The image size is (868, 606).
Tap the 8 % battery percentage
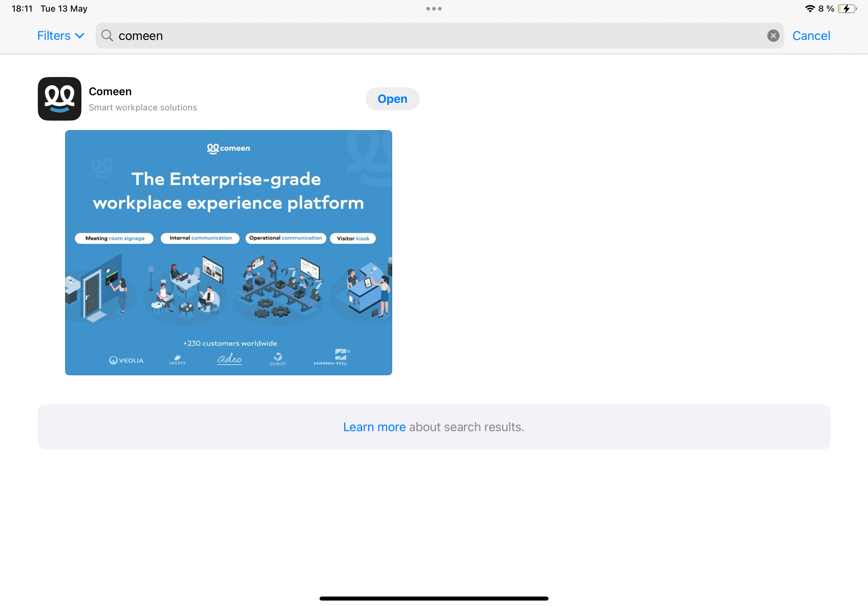(x=826, y=8)
